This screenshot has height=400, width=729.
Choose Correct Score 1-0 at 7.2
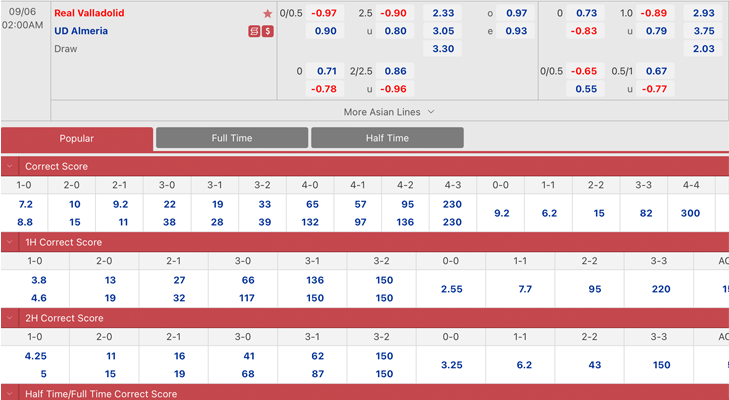pyautogui.click(x=25, y=204)
